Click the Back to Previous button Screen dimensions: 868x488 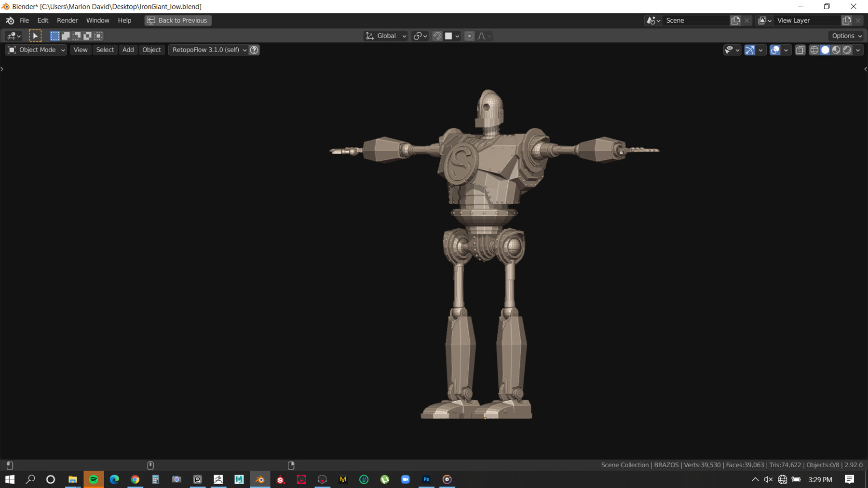(x=178, y=20)
